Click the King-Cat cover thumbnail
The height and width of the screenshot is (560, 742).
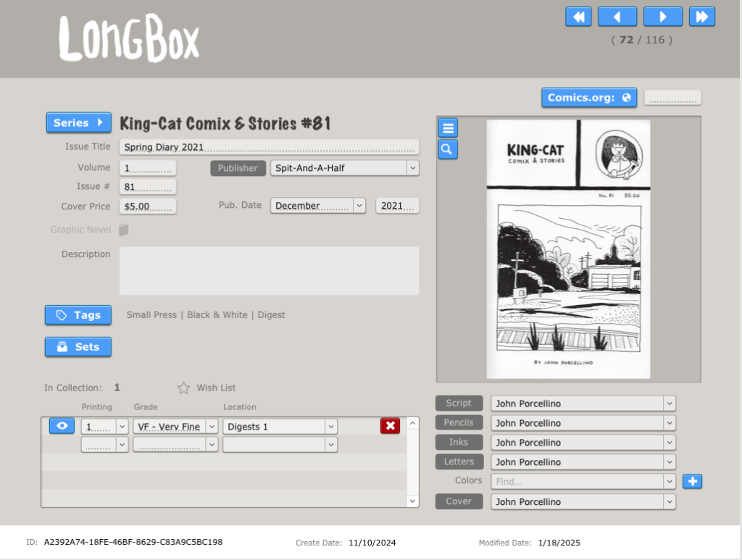pyautogui.click(x=568, y=249)
